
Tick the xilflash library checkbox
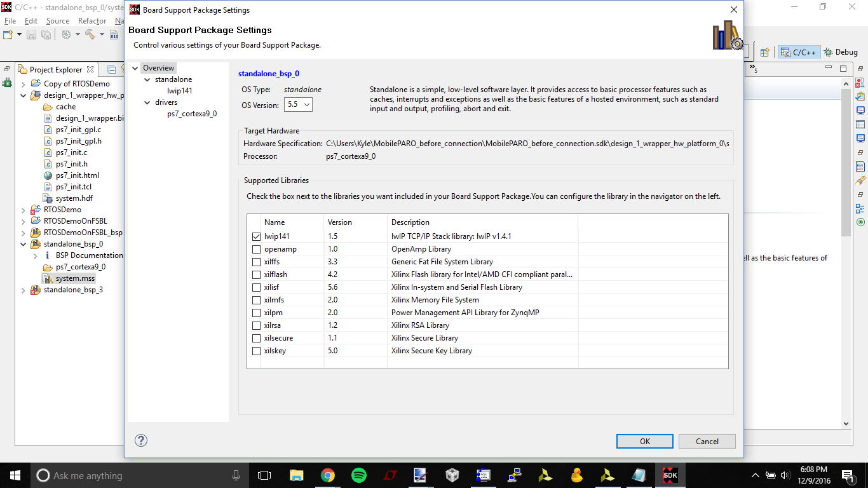(257, 274)
